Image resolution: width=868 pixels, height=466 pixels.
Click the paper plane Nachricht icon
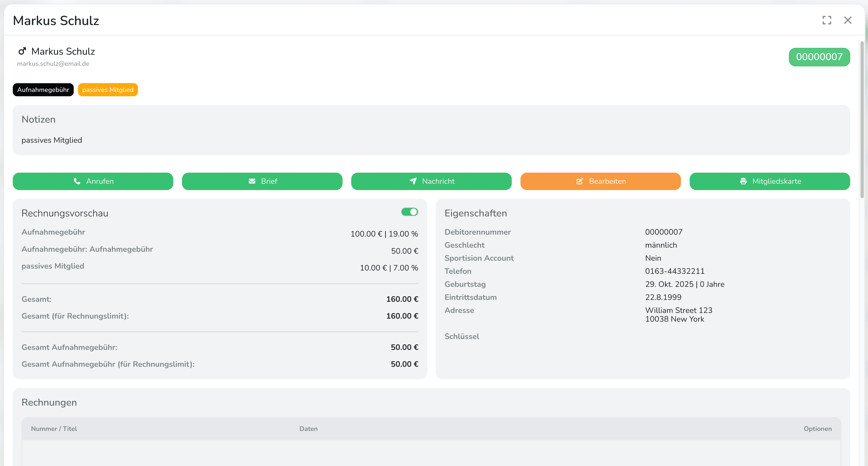413,181
